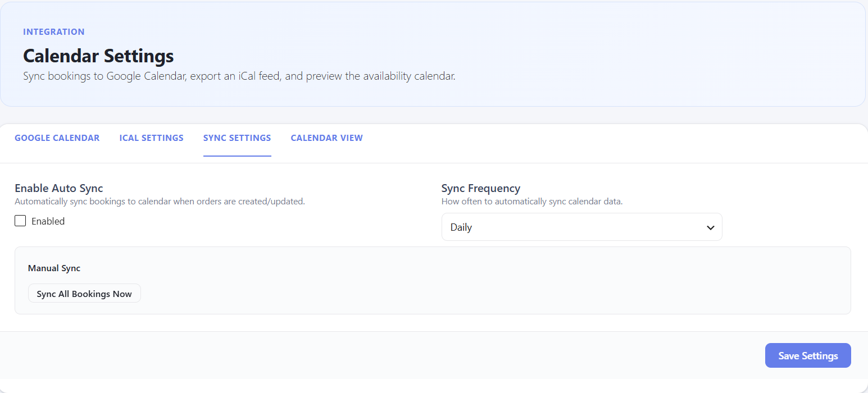
Task: Click the Sync All Bookings Now button
Action: coord(84,293)
